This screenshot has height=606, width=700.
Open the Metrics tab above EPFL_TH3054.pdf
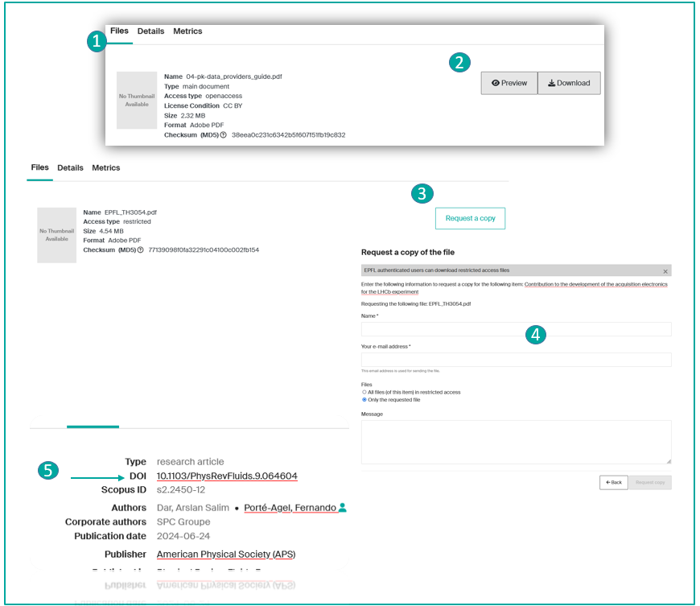click(105, 168)
